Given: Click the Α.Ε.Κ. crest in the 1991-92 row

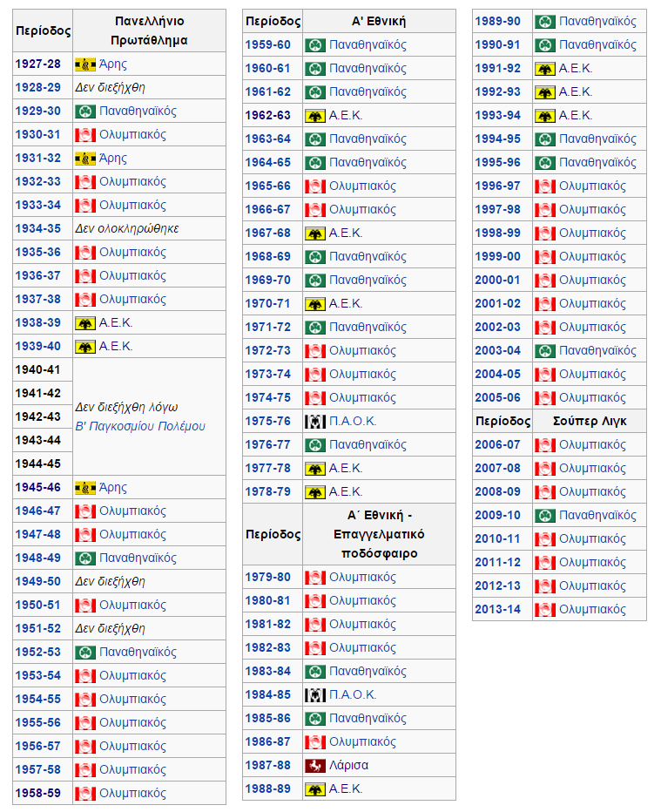Looking at the screenshot, I should 545,68.
